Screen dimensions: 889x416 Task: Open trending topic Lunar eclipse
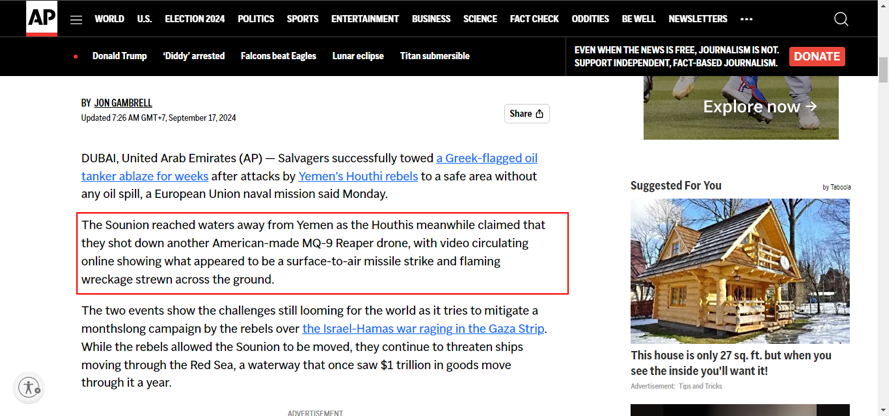pyautogui.click(x=358, y=56)
